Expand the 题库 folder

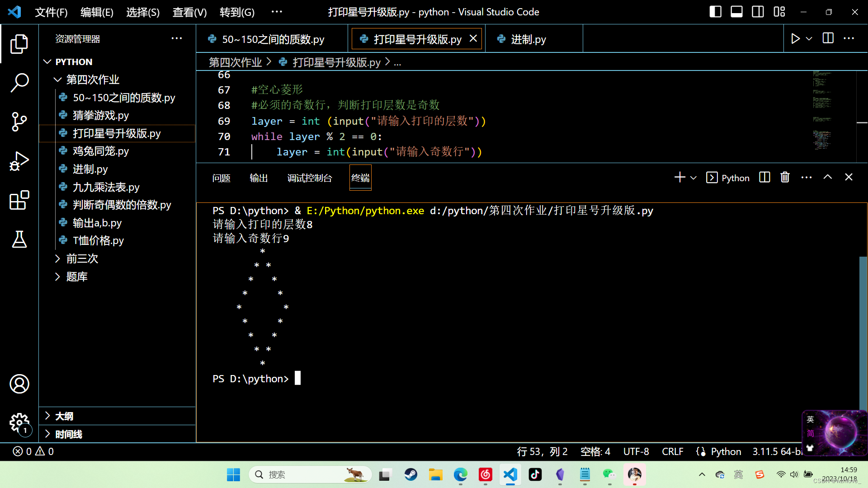(x=118, y=277)
